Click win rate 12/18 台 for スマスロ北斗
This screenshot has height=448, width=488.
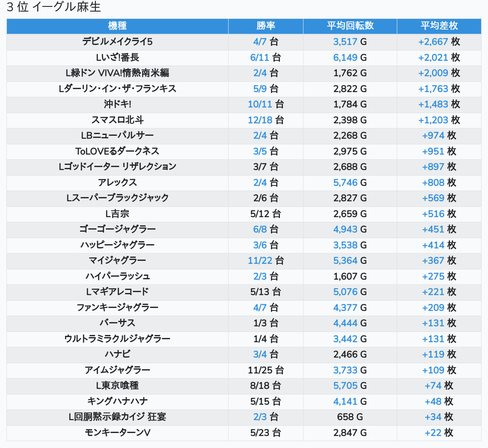[x=265, y=120]
